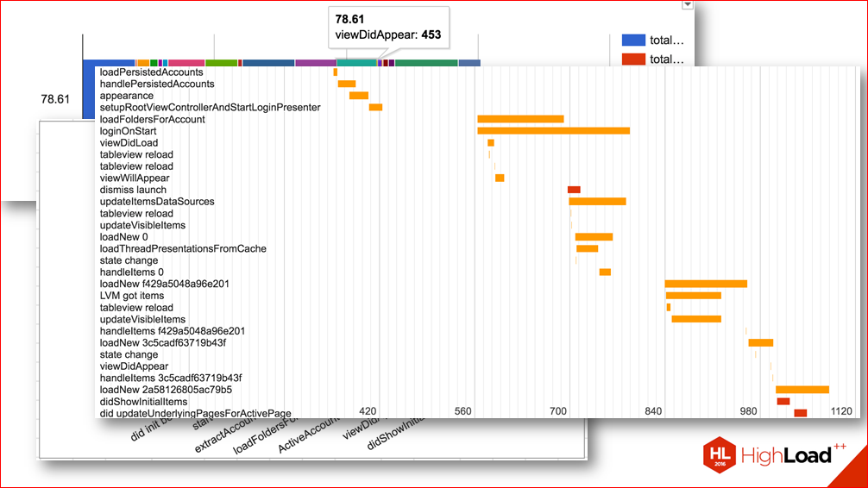
Task: Click the red 'dismiss launch' timeline bar
Action: [574, 190]
